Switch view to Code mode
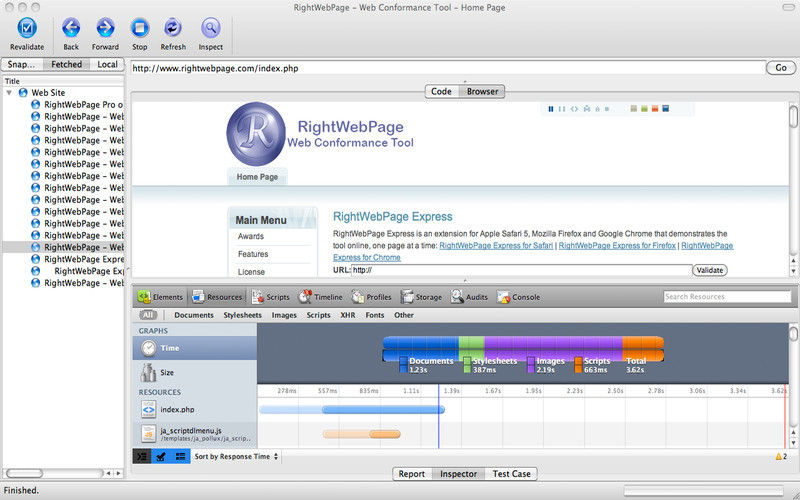Image resolution: width=800 pixels, height=500 pixels. (441, 91)
